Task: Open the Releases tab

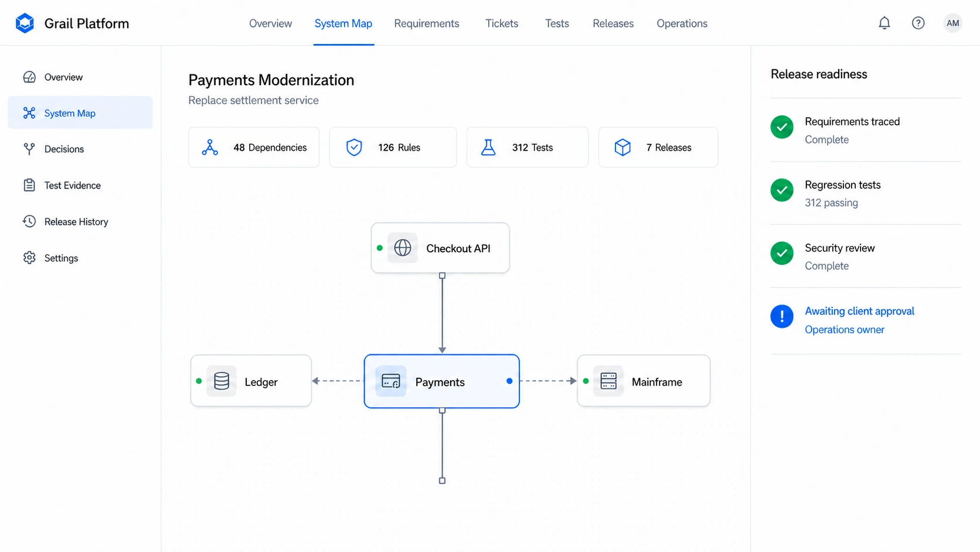Action: click(613, 23)
